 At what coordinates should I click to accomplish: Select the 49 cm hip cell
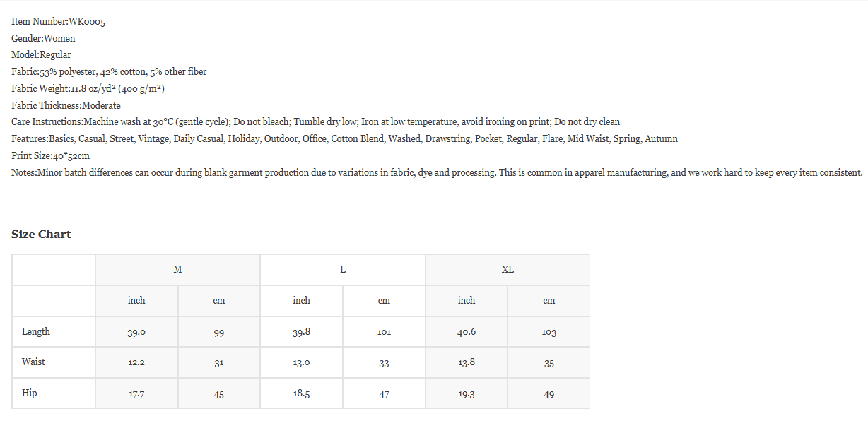pos(549,394)
